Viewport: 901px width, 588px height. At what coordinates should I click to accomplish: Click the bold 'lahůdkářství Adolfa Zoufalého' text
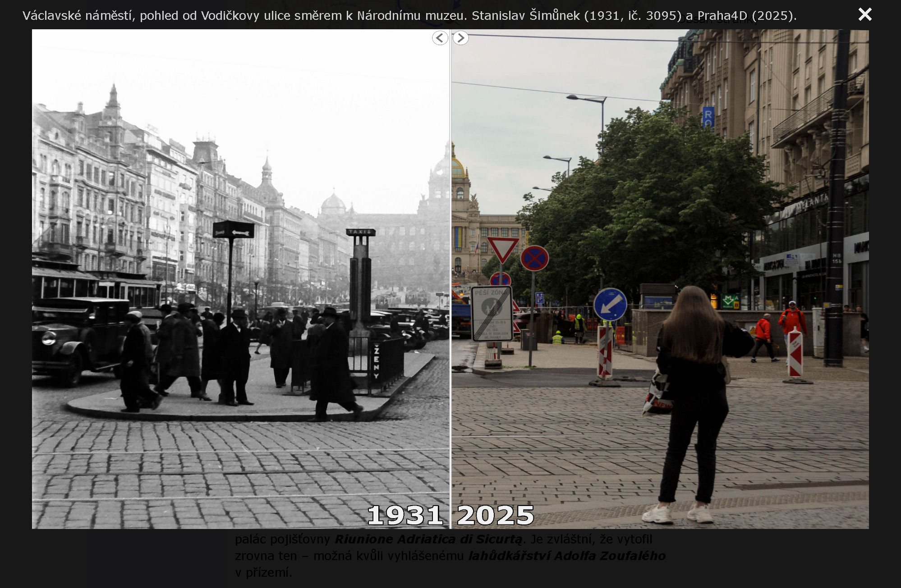click(x=567, y=556)
